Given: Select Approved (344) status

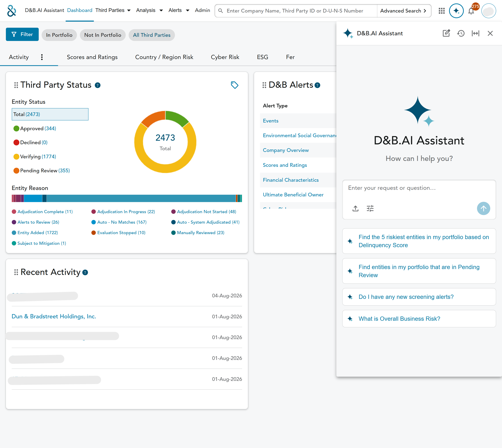Looking at the screenshot, I should (35, 129).
